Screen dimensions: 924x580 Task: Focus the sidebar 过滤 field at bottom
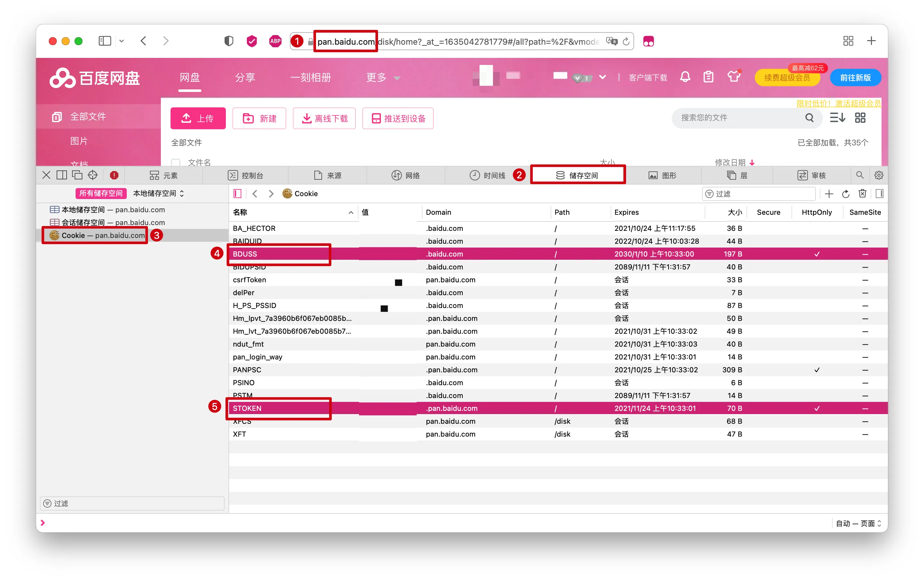tap(132, 503)
